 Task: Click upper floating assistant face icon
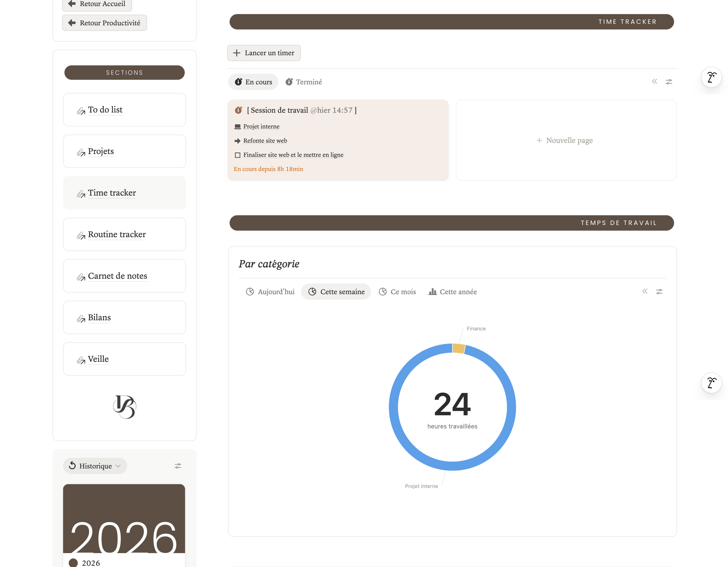(x=711, y=77)
